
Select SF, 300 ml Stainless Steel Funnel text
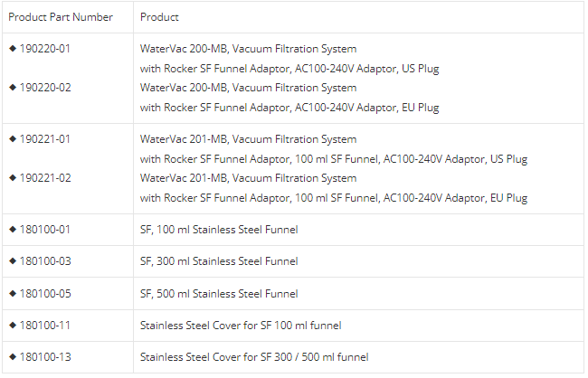click(219, 261)
